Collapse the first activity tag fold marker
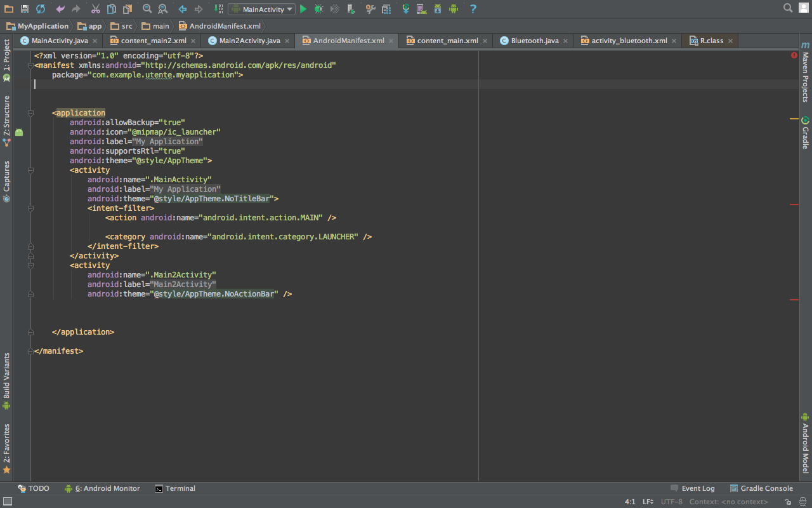Image resolution: width=812 pixels, height=508 pixels. click(x=30, y=170)
